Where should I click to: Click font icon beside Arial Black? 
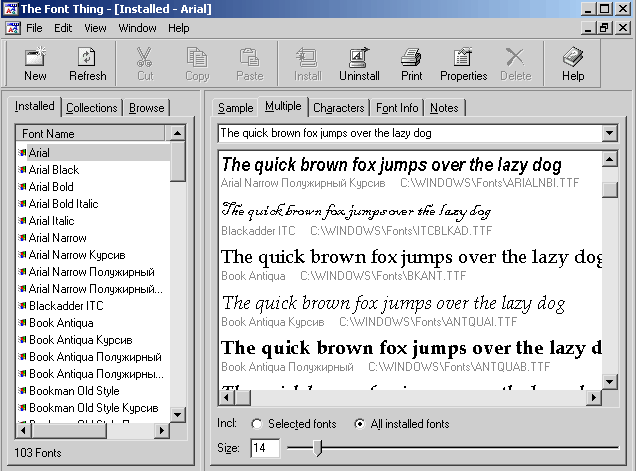pos(22,170)
